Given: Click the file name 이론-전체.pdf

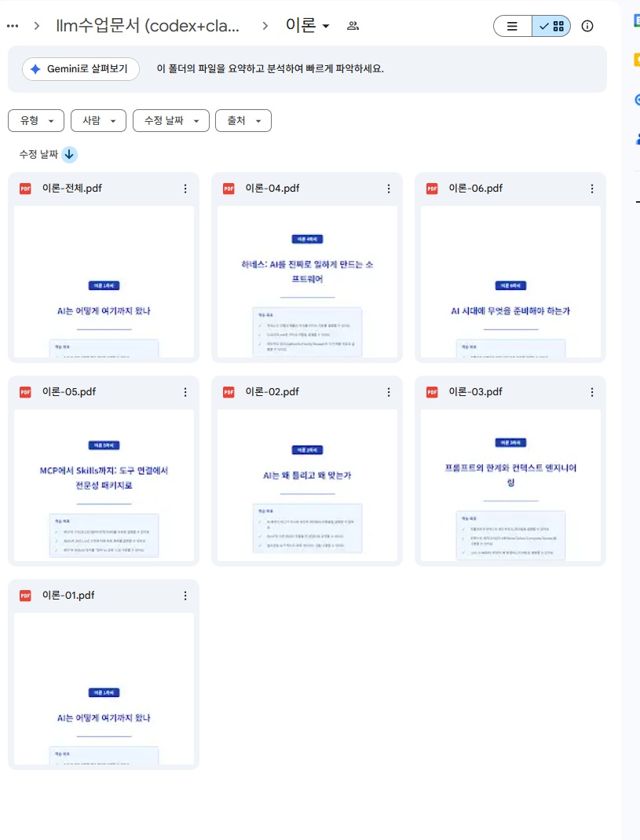Looking at the screenshot, I should [72, 189].
